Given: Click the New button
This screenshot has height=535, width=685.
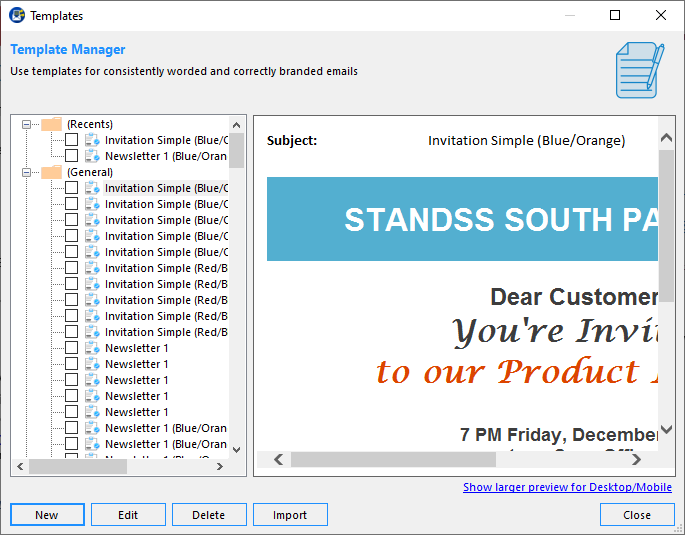Looking at the screenshot, I should click(x=47, y=515).
